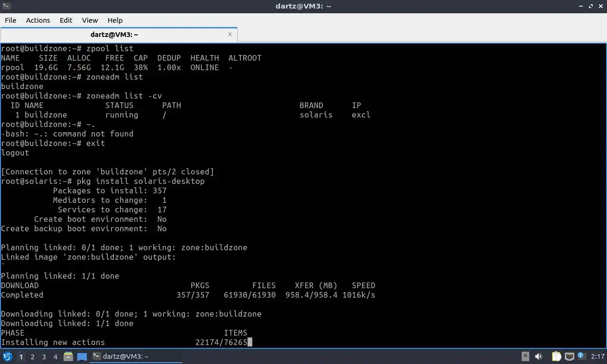Image resolution: width=607 pixels, height=364 pixels.
Task: Click the 'Mediators to change' line
Action: tap(110, 200)
